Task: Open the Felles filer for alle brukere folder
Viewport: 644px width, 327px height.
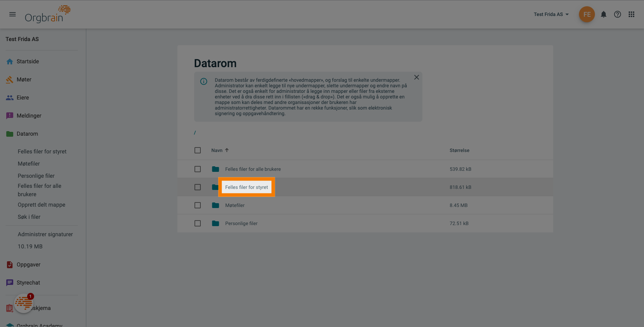Action: 253,169
